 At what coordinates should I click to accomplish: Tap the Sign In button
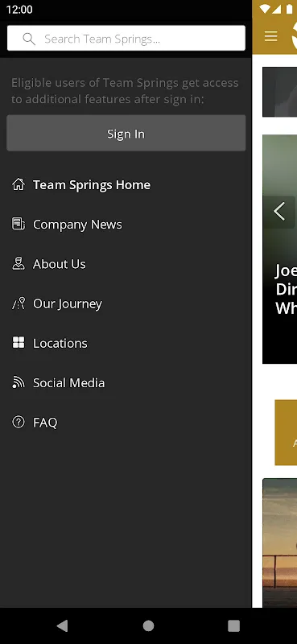[x=126, y=133]
